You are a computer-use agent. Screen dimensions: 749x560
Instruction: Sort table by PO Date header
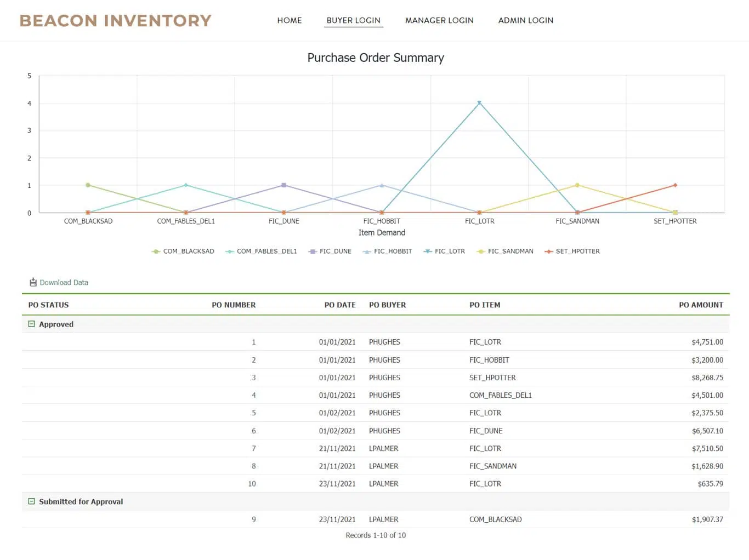click(339, 305)
